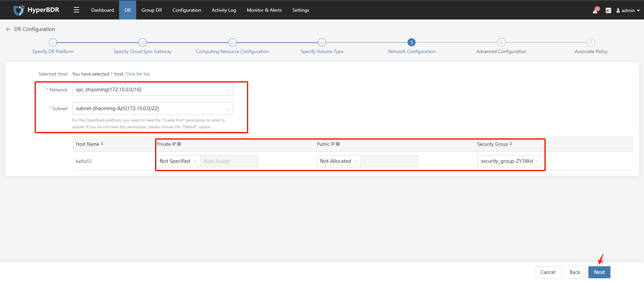The height and width of the screenshot is (282, 644).
Task: Open the Settings menu
Action: [301, 10]
